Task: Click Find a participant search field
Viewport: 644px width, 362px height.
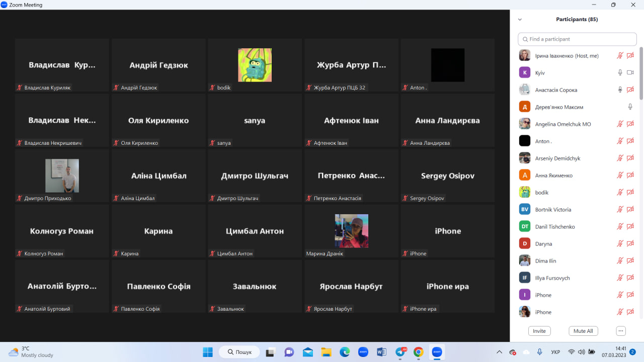Action: 577,39
